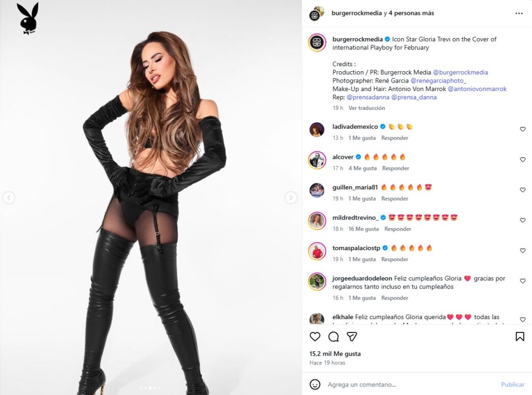Show translation with Ver traducción
This screenshot has height=395, width=532.
366,108
